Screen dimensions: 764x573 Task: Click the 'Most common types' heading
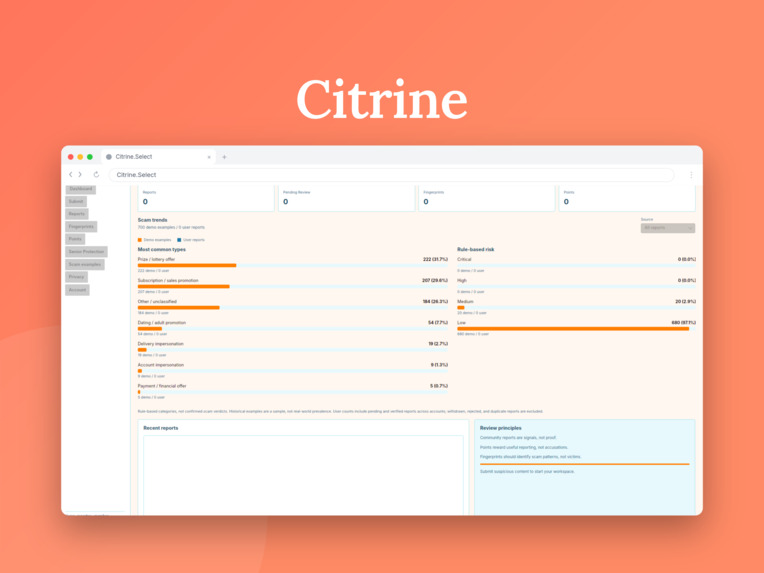coord(162,249)
